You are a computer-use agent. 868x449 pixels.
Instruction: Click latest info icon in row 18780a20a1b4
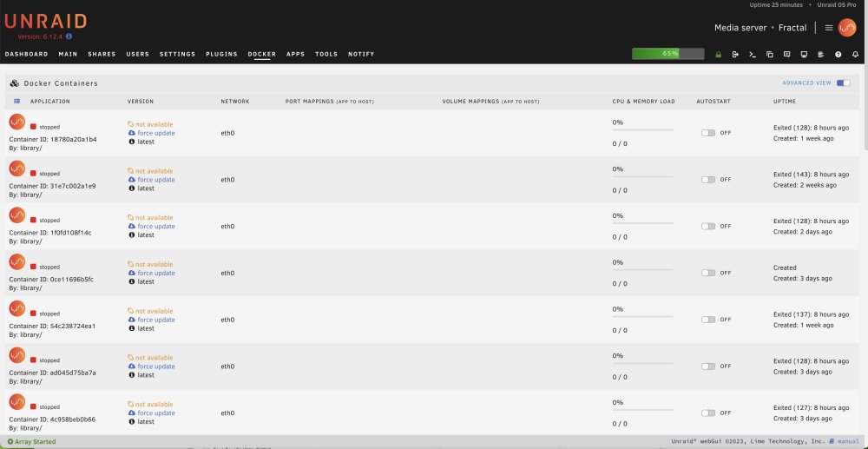coord(132,142)
